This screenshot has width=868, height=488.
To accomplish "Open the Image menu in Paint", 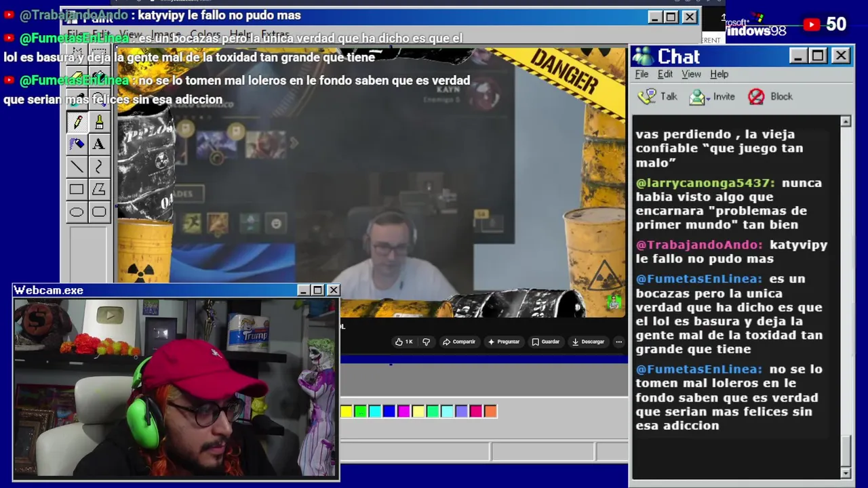I will pyautogui.click(x=166, y=34).
